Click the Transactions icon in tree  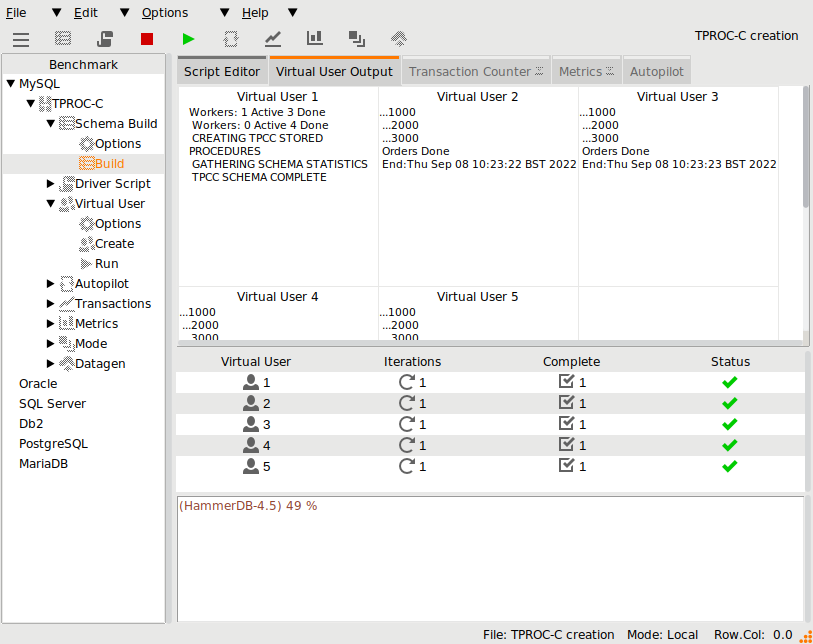coord(66,303)
